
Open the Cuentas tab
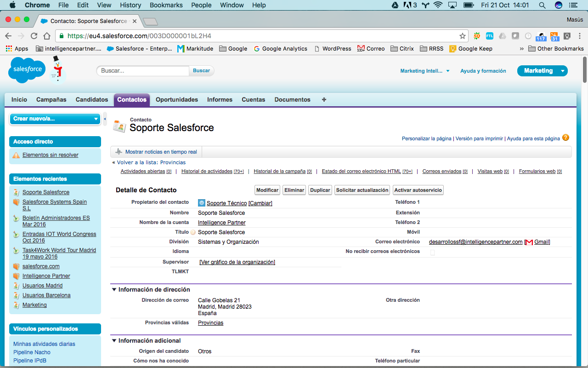pyautogui.click(x=254, y=99)
